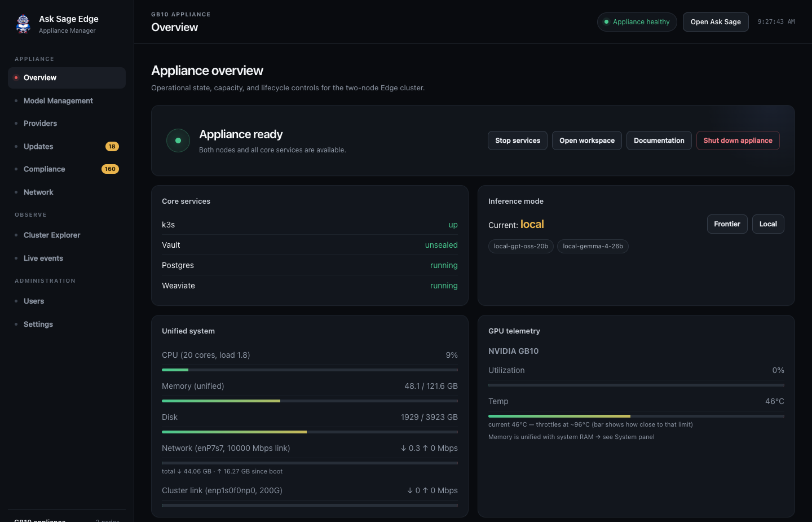Open Users administration page
This screenshot has width=812, height=522.
click(67, 301)
